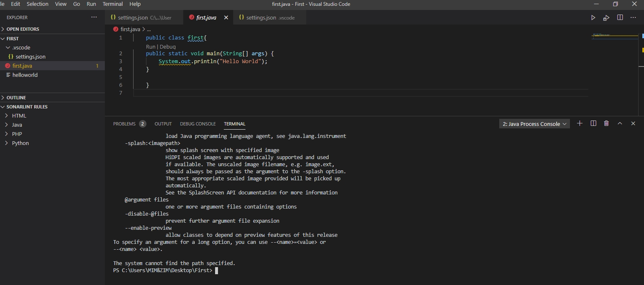Click in the terminal prompt line
The height and width of the screenshot is (285, 644).
166,270
